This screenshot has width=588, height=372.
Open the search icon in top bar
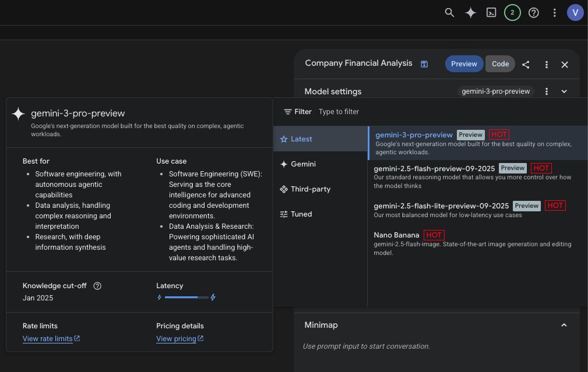tap(449, 13)
